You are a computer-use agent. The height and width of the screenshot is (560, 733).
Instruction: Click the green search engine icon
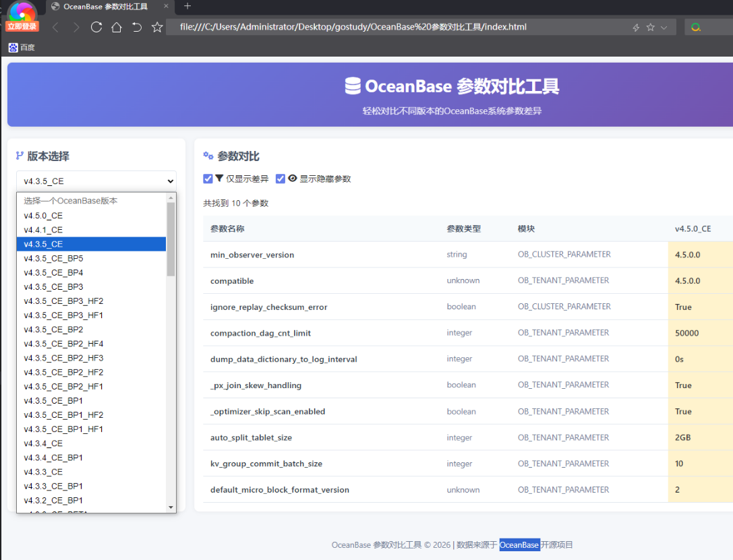(696, 28)
